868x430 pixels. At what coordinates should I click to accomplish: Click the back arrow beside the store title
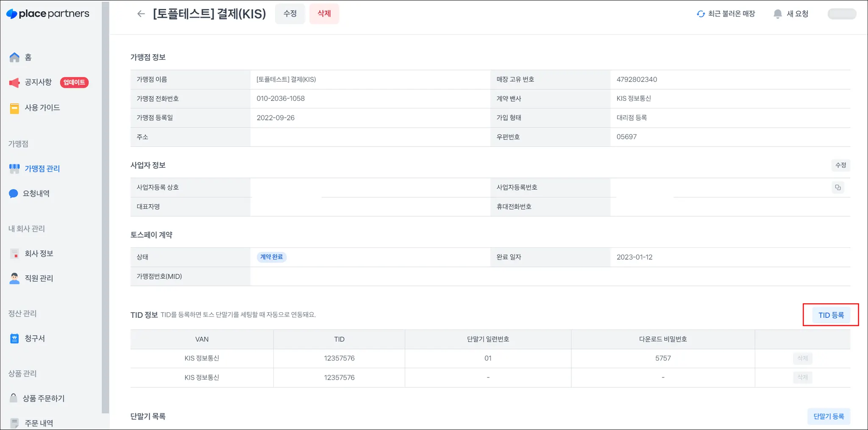pyautogui.click(x=141, y=14)
